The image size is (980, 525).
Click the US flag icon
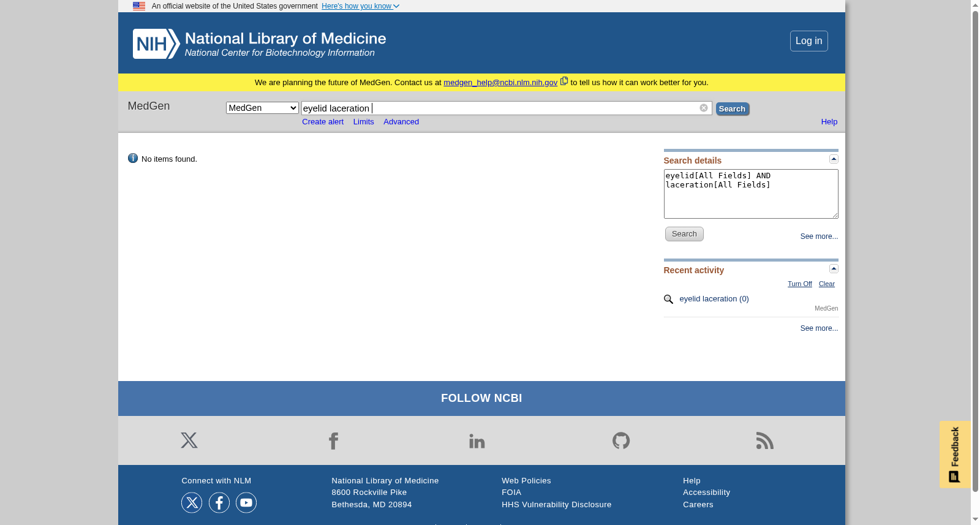tap(139, 6)
